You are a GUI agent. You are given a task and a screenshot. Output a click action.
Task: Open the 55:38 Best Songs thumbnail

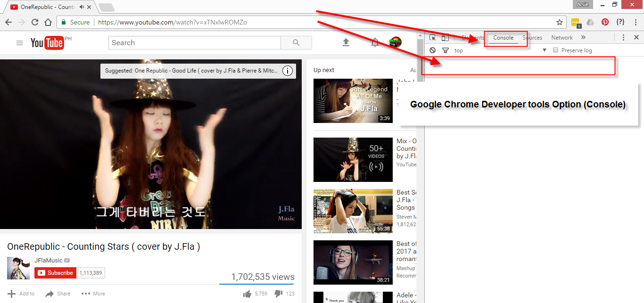353,211
